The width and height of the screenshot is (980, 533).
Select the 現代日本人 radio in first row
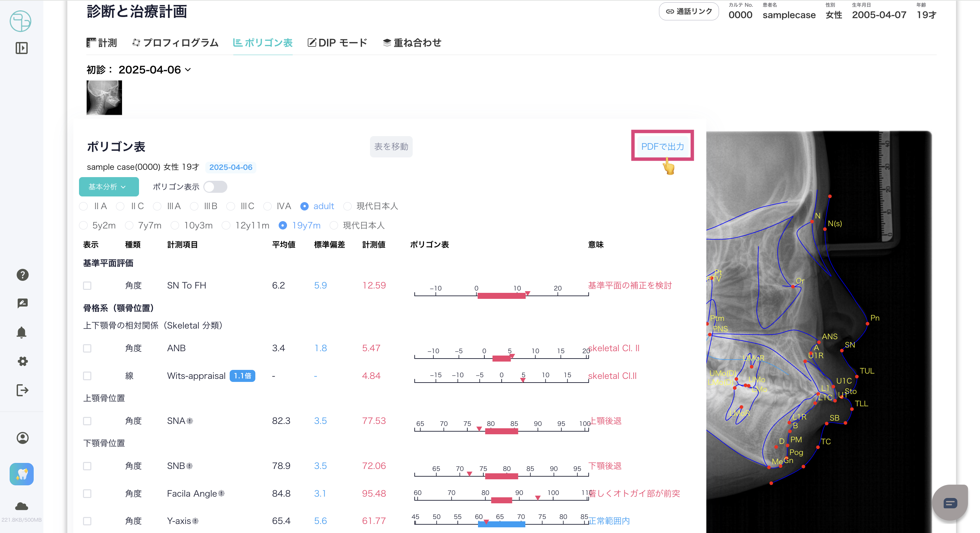coord(347,206)
